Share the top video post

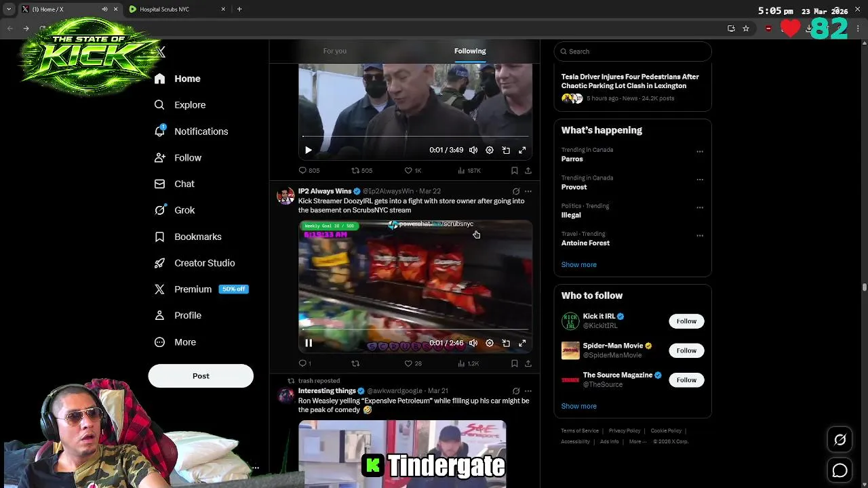point(528,171)
